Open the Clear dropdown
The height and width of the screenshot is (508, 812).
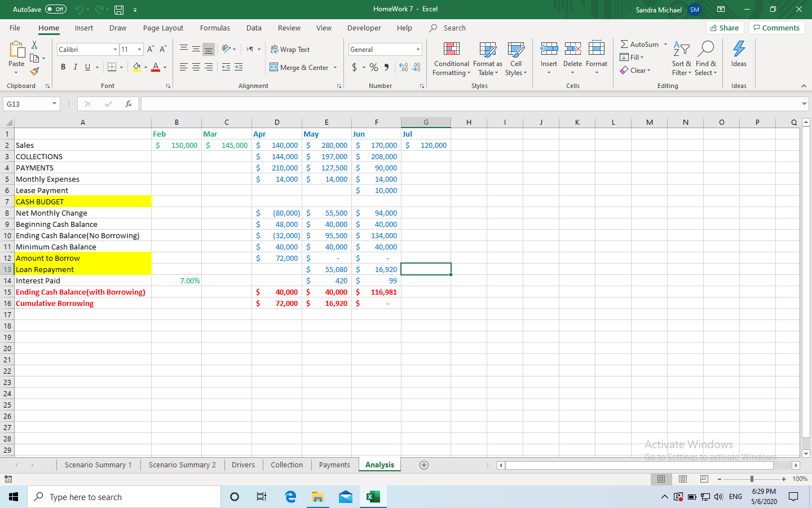click(635, 71)
